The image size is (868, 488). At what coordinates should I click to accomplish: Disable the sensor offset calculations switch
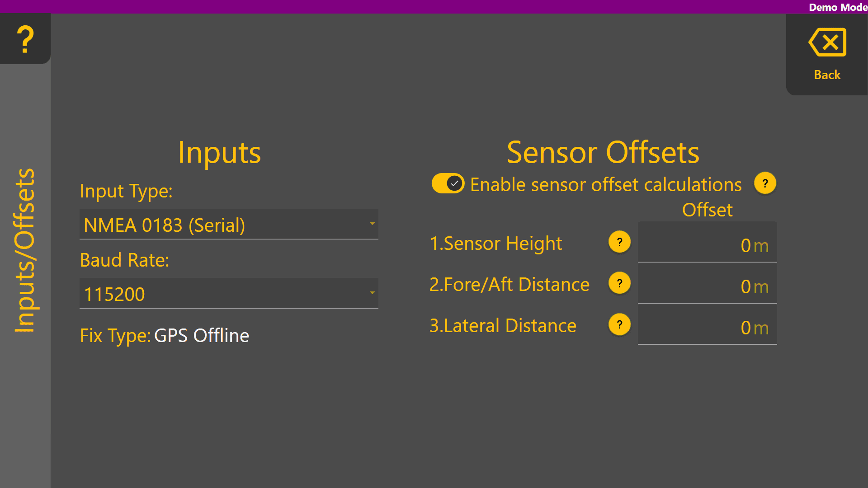pyautogui.click(x=448, y=183)
